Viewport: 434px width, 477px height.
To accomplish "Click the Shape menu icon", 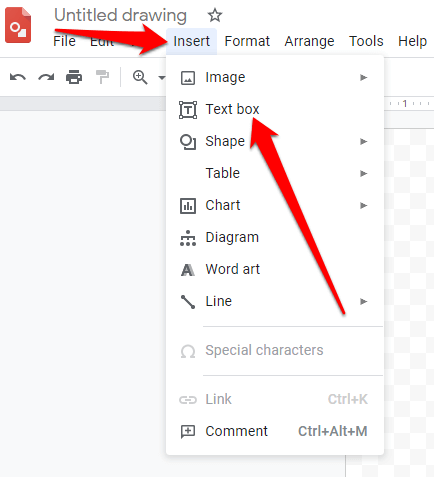I will pyautogui.click(x=188, y=142).
